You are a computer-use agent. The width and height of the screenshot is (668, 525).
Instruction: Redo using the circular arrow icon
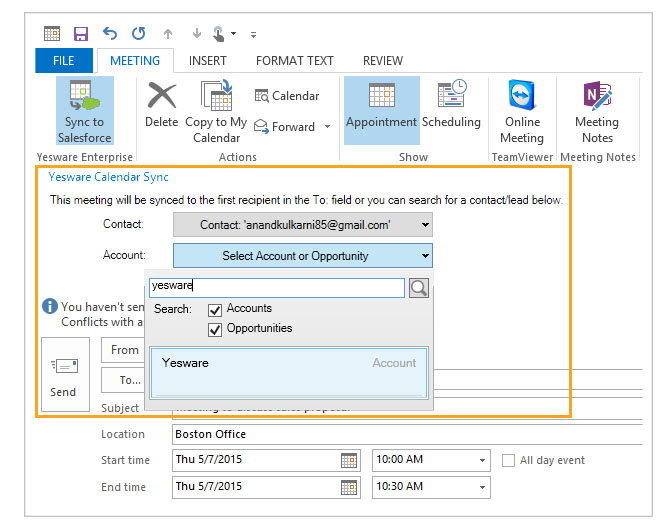[x=138, y=33]
